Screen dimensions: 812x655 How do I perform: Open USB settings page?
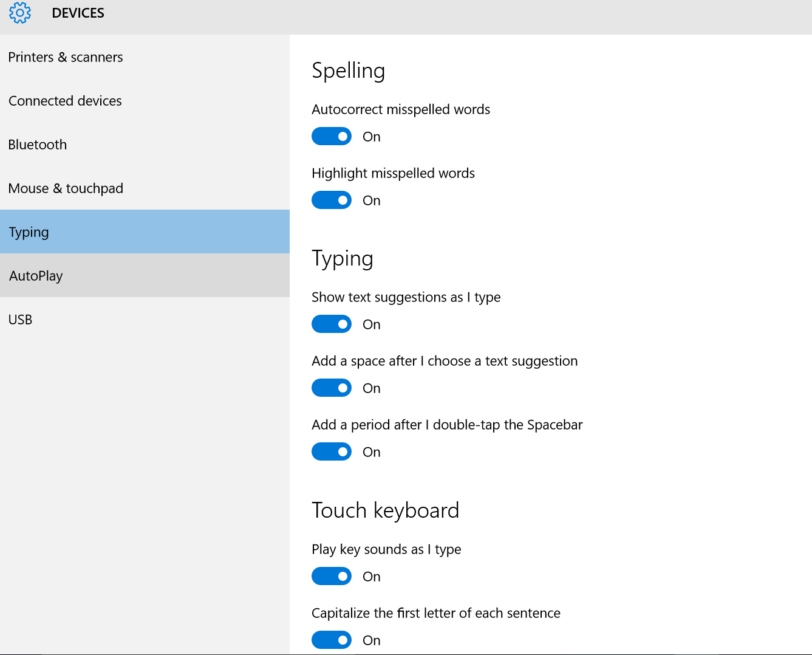click(x=145, y=320)
